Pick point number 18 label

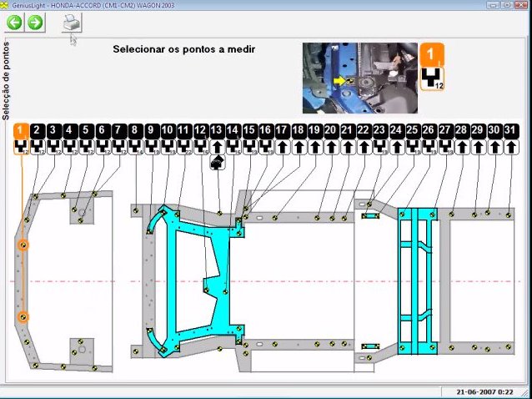click(299, 131)
